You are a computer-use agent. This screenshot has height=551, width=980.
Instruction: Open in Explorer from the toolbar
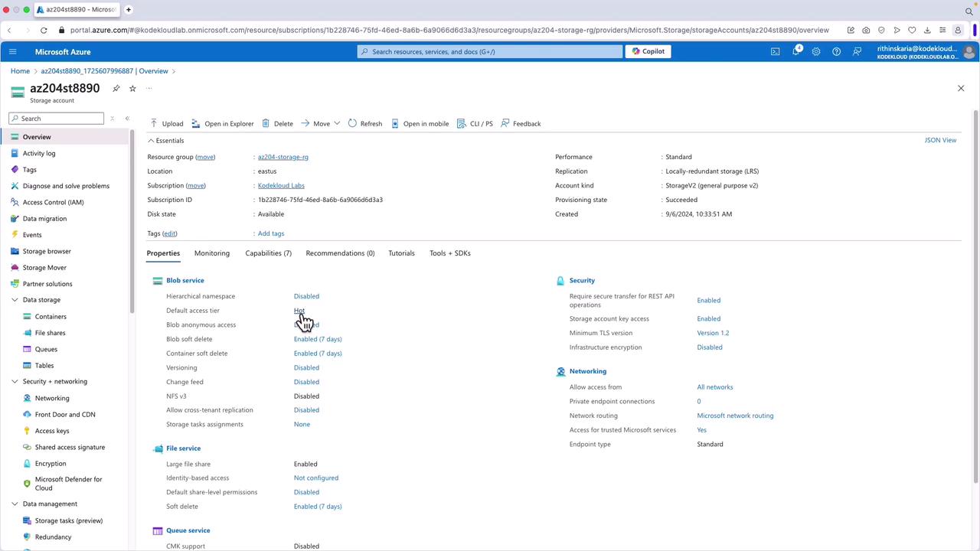[x=222, y=123]
